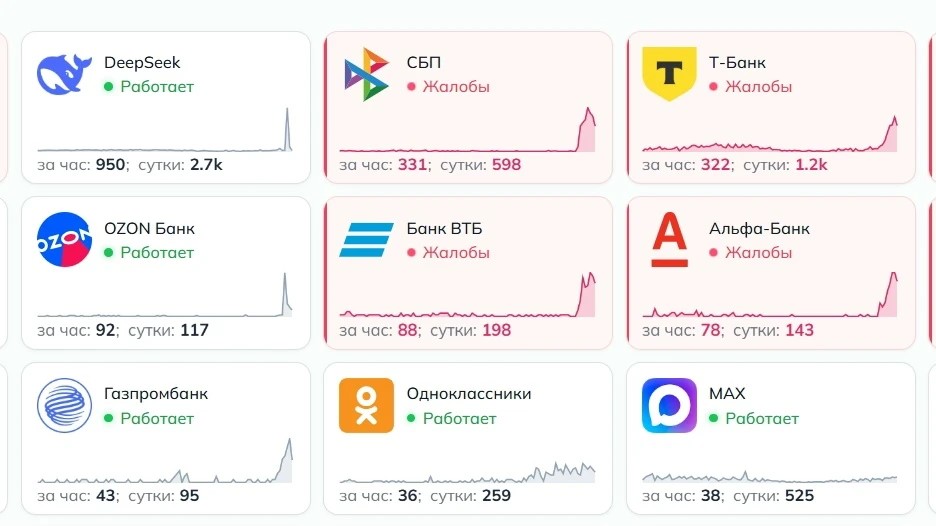Screen dimensions: 936x526
Task: Click the Газпромбанк globe logo
Action: pos(64,405)
